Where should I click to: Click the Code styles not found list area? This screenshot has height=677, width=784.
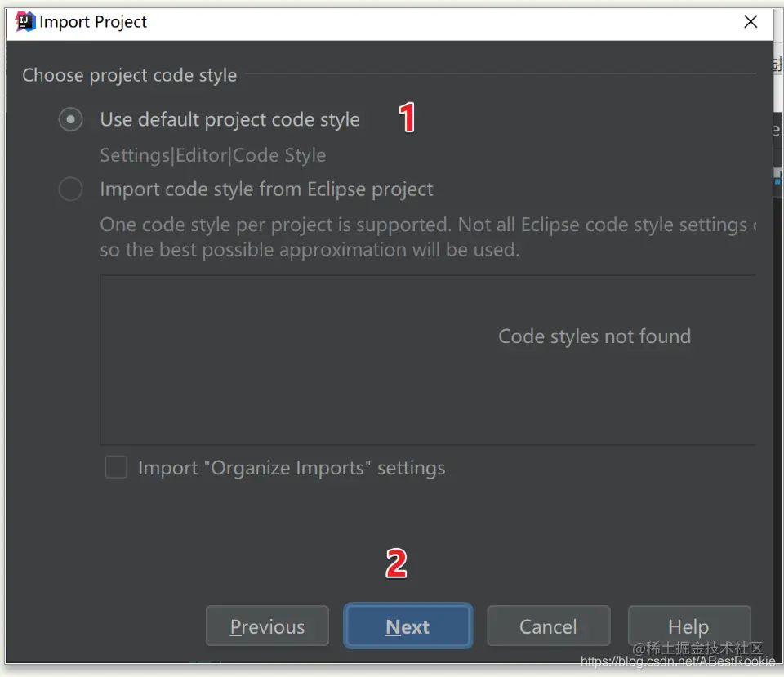click(428, 360)
